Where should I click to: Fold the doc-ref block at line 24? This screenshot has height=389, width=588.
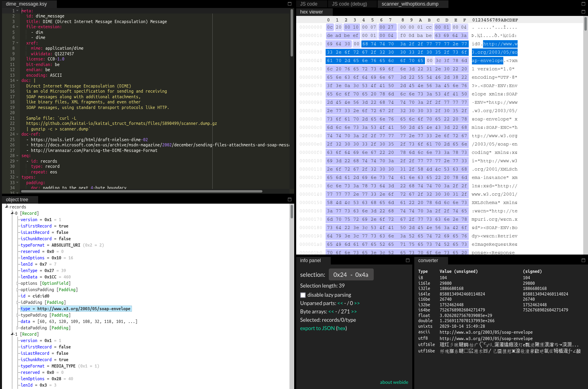(17, 134)
